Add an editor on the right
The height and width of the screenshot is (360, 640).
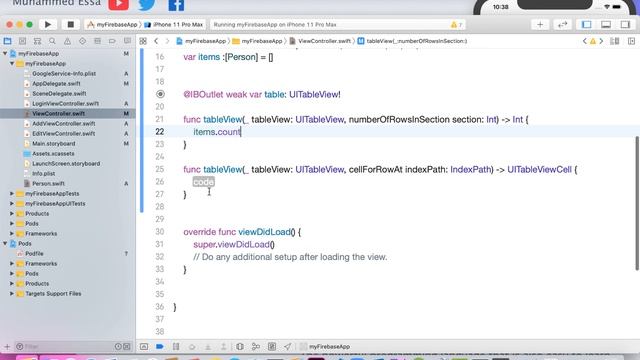[x=631, y=41]
